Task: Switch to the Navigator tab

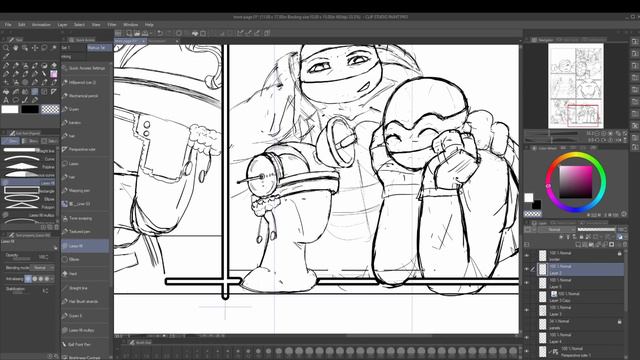Action: (543, 40)
